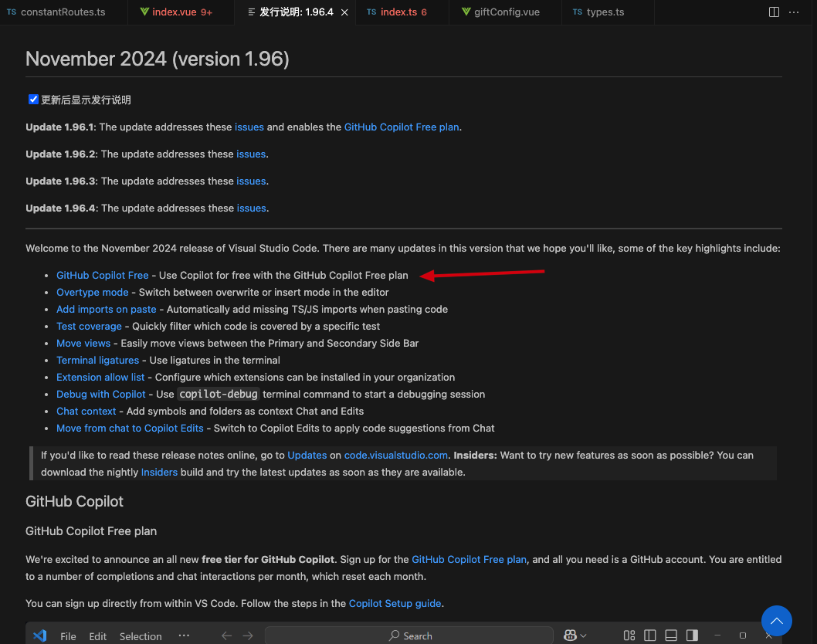Click the forward navigation arrow
The height and width of the screenshot is (644, 817).
pos(247,636)
